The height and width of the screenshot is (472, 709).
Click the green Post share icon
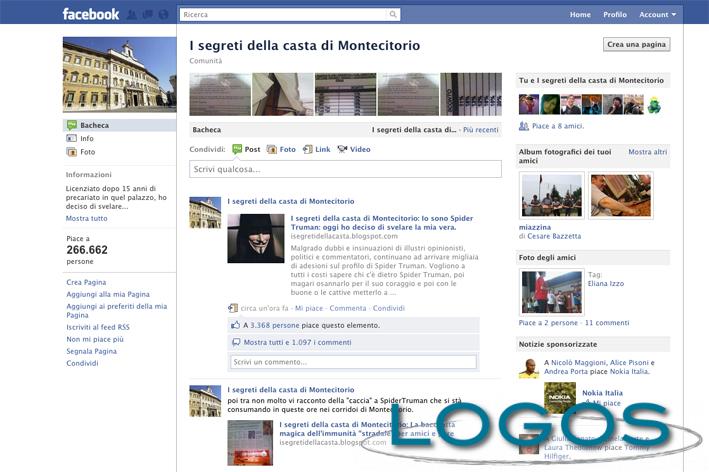[237, 149]
